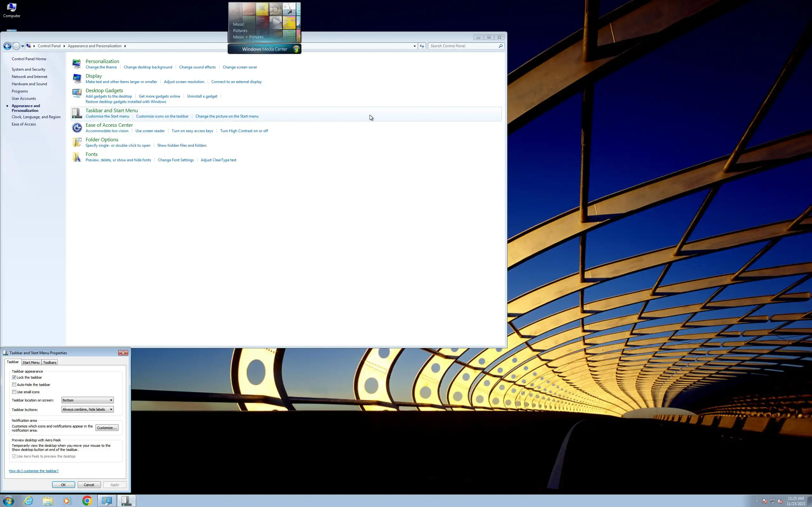This screenshot has height=507, width=812.
Task: Click the Fonts category icon
Action: 77,157
